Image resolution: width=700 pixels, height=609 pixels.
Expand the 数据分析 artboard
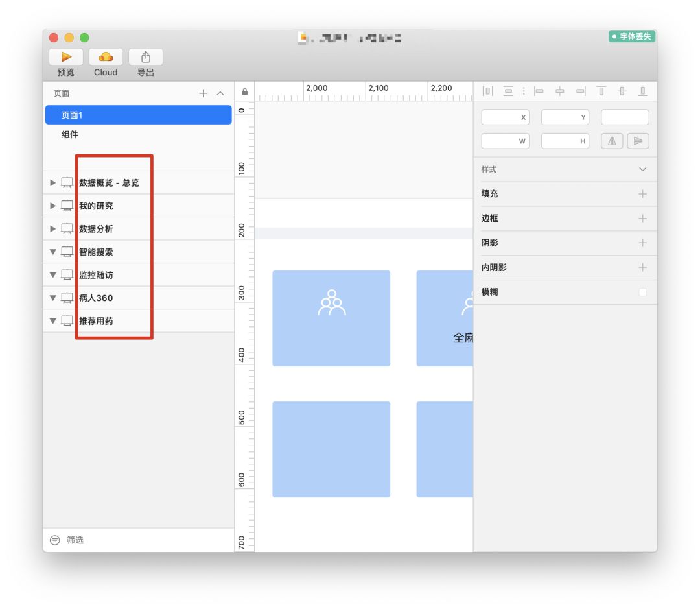click(52, 229)
